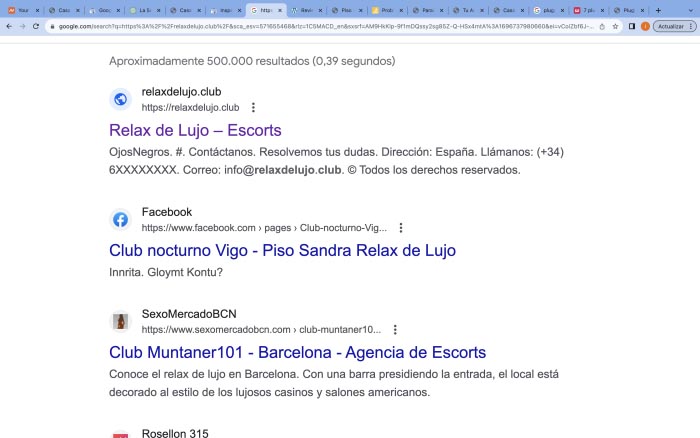Image resolution: width=700 pixels, height=438 pixels.
Task: Close the 'Your' tab
Action: coord(37,10)
